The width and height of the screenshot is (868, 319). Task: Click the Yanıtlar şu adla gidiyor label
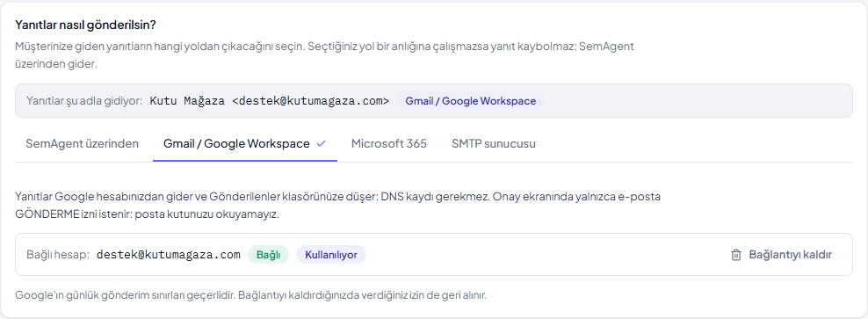[84, 101]
